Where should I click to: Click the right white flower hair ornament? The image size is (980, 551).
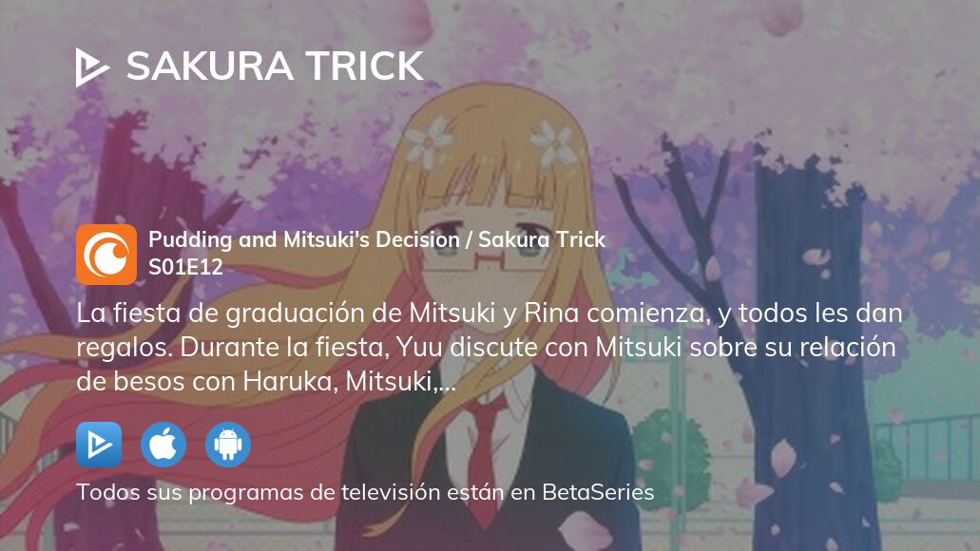(553, 143)
